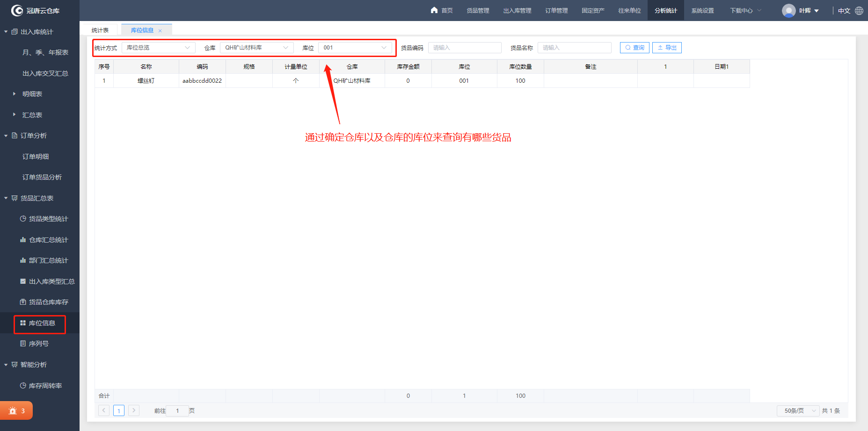The width and height of the screenshot is (868, 431).
Task: Open the 叶辉 user dropdown
Action: point(809,11)
